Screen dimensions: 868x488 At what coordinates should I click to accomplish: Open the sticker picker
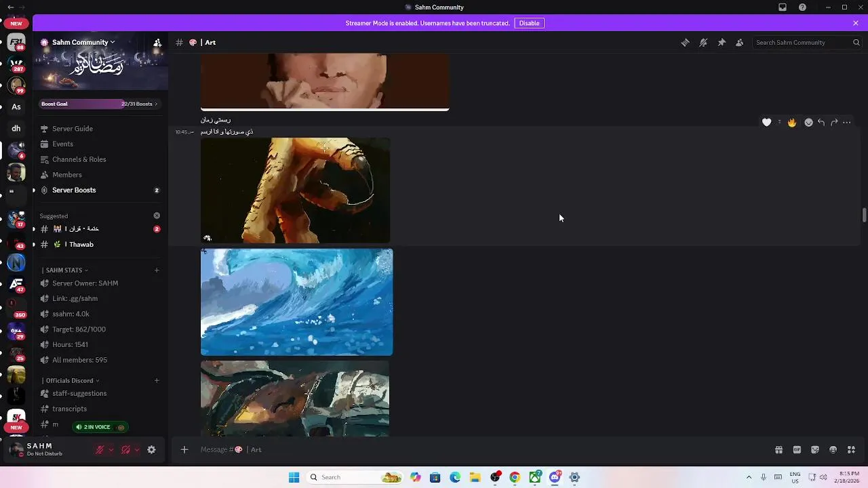(815, 449)
